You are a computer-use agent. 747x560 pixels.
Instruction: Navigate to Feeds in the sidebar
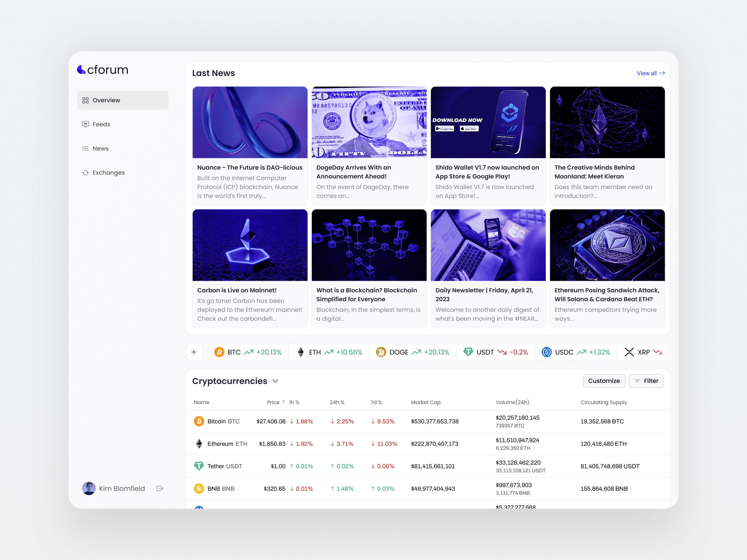pos(86,124)
